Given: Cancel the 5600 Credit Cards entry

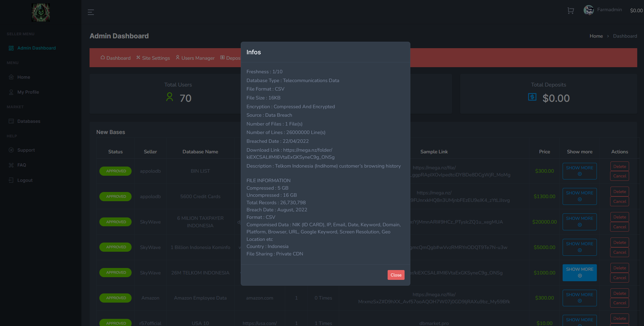Looking at the screenshot, I should (620, 202).
